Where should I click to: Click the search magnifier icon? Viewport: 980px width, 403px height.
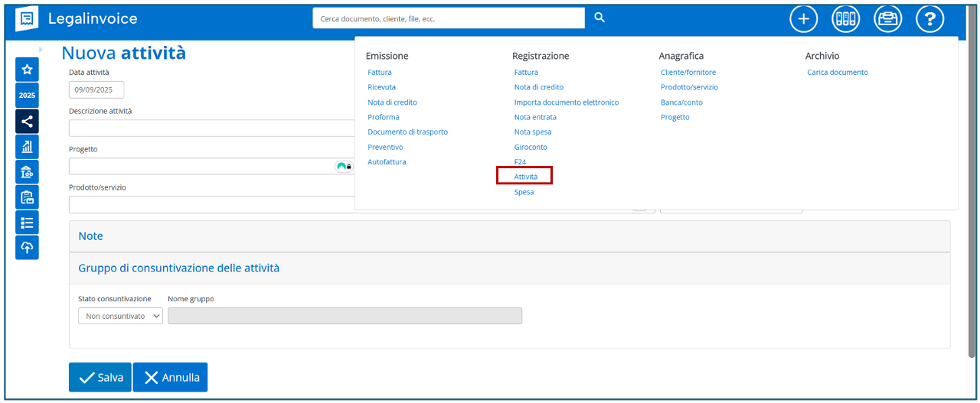(x=599, y=18)
